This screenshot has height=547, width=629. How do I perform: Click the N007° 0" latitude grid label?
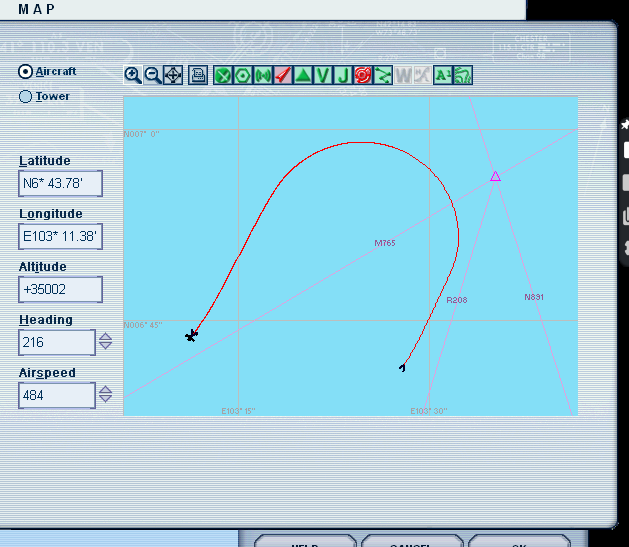click(141, 134)
